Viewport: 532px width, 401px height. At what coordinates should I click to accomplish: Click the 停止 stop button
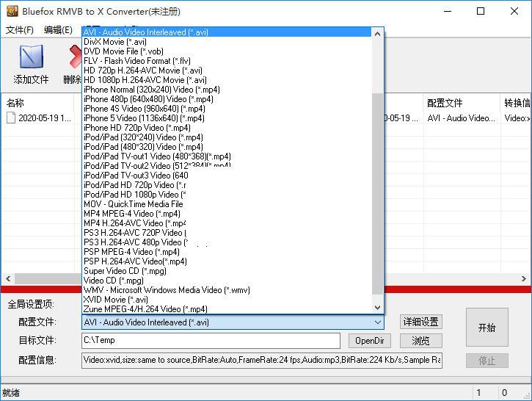tap(487, 361)
